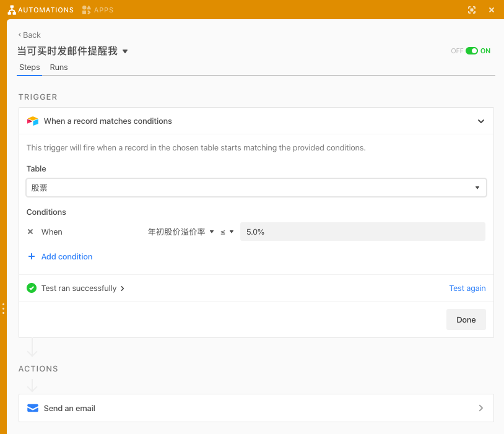Toggle the automation switch from ON to OFF
Screen dimensions: 504x434
click(x=471, y=51)
